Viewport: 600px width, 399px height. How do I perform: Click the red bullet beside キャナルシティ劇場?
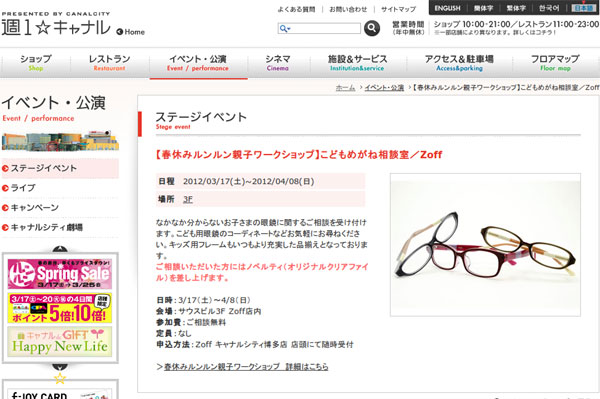[5, 228]
